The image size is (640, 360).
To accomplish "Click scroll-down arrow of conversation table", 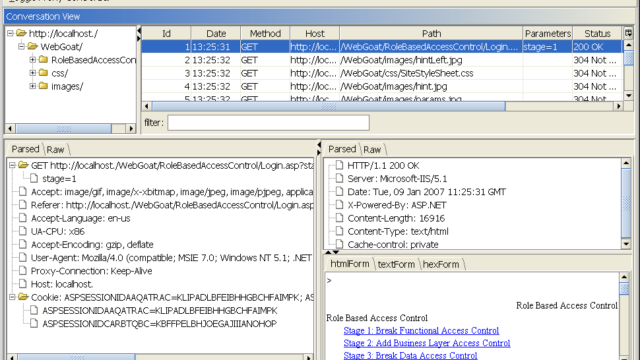I will 629,96.
